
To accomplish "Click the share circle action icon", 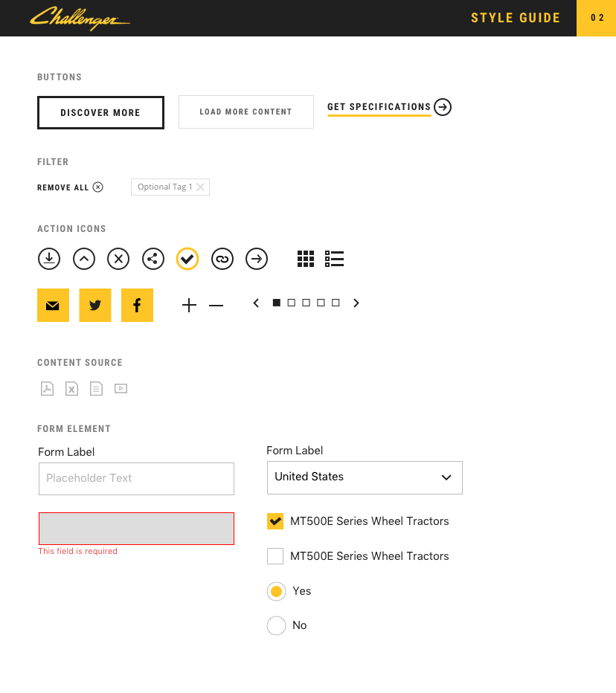I will coord(153,259).
